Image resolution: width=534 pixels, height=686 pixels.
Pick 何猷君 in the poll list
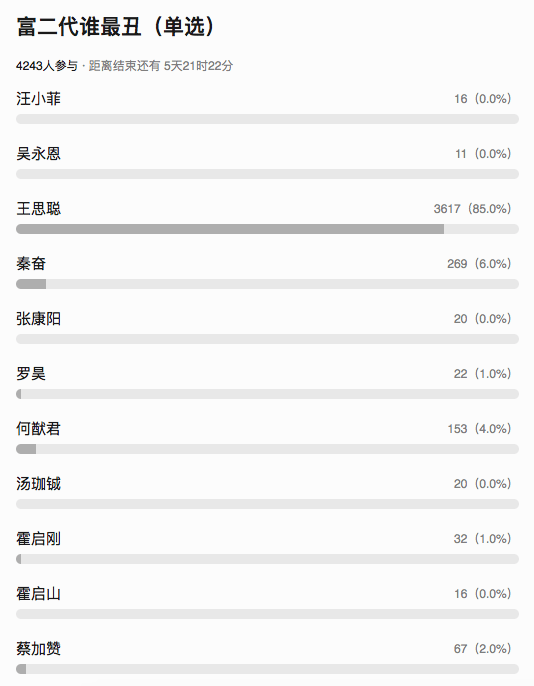click(x=38, y=428)
